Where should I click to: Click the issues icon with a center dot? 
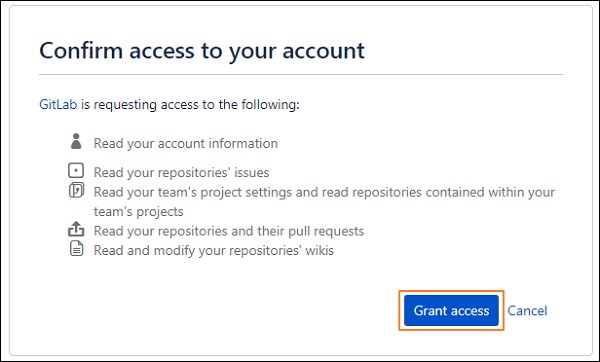coord(76,170)
